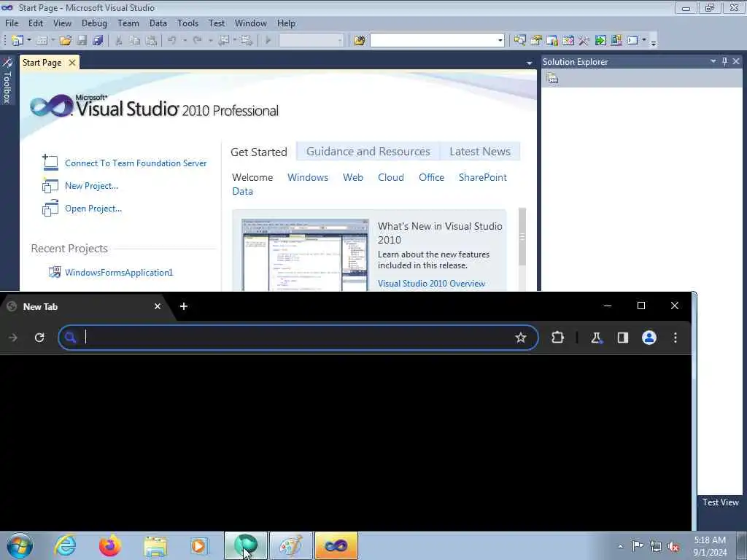Open the Tools menu
The image size is (747, 560).
pos(187,23)
